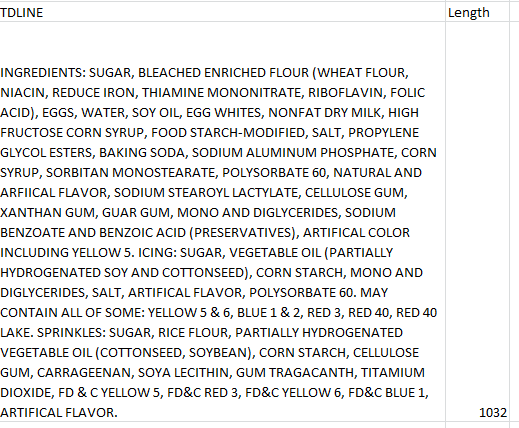Click the words 'DIOXIDE, FD & C YELLOW 5'
Image resolution: width=519 pixels, height=428 pixels.
(80, 393)
